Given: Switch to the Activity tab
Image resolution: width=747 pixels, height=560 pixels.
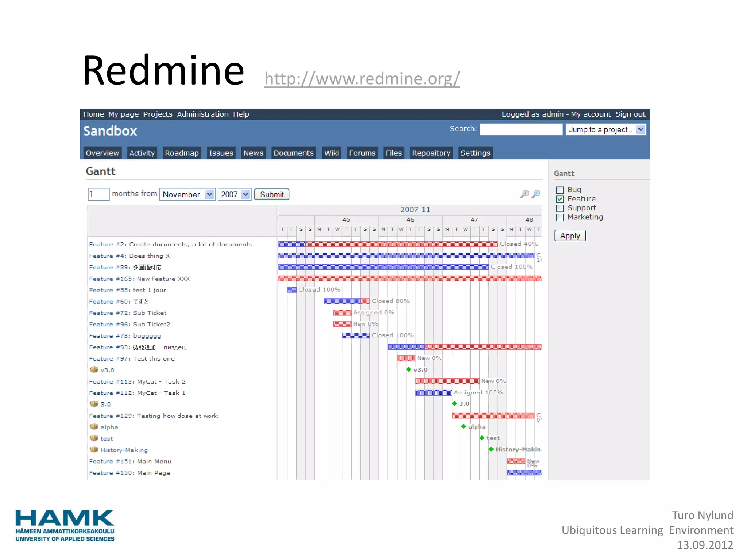Looking at the screenshot, I should 142,153.
